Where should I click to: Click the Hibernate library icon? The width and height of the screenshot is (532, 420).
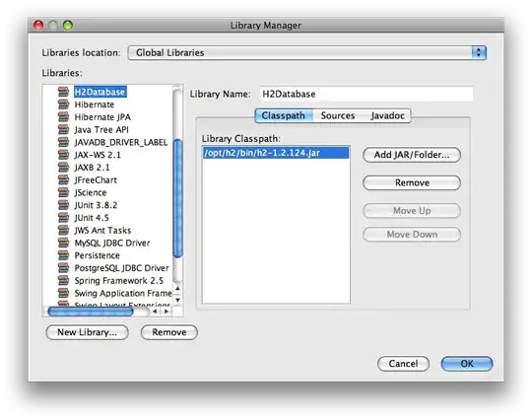tap(63, 105)
